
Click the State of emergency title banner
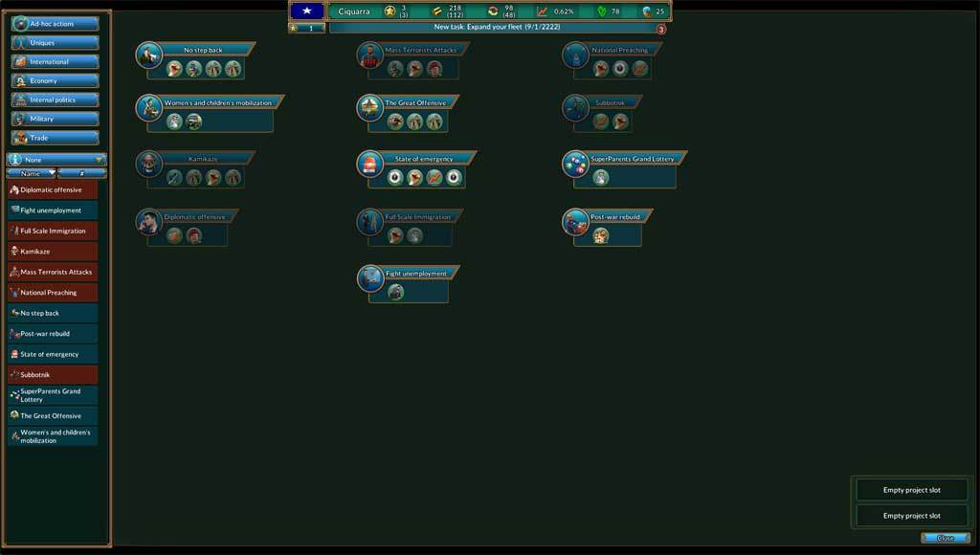point(424,159)
